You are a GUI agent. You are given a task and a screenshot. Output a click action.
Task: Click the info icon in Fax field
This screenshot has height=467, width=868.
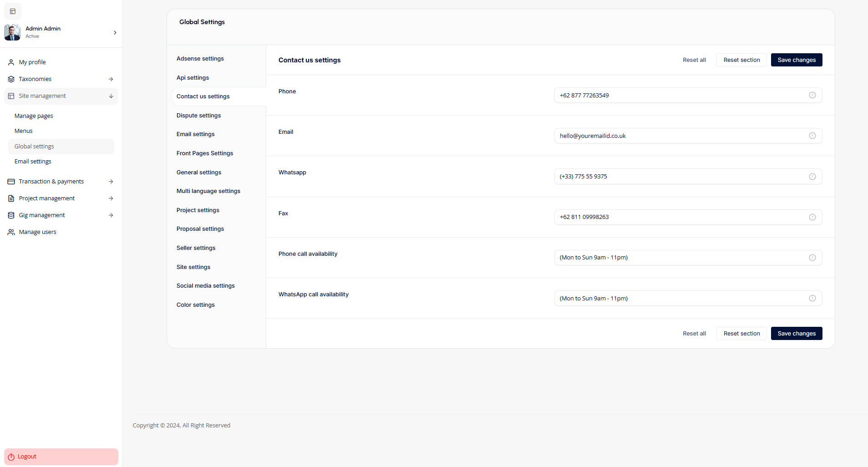tap(812, 217)
